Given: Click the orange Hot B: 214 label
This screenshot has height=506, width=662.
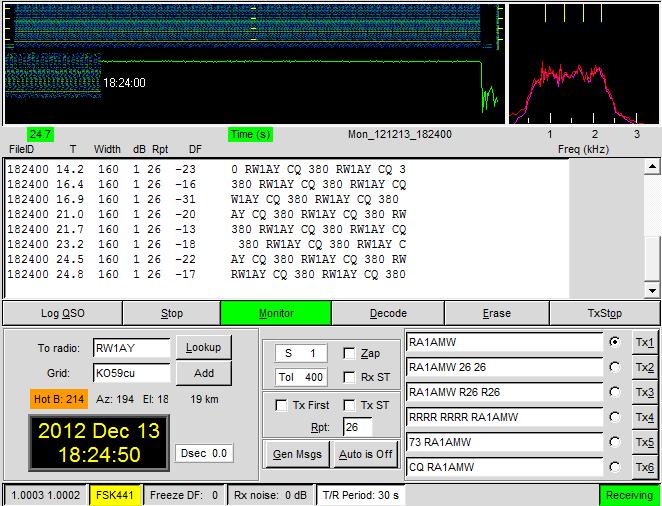Looking at the screenshot, I should pyautogui.click(x=59, y=399).
